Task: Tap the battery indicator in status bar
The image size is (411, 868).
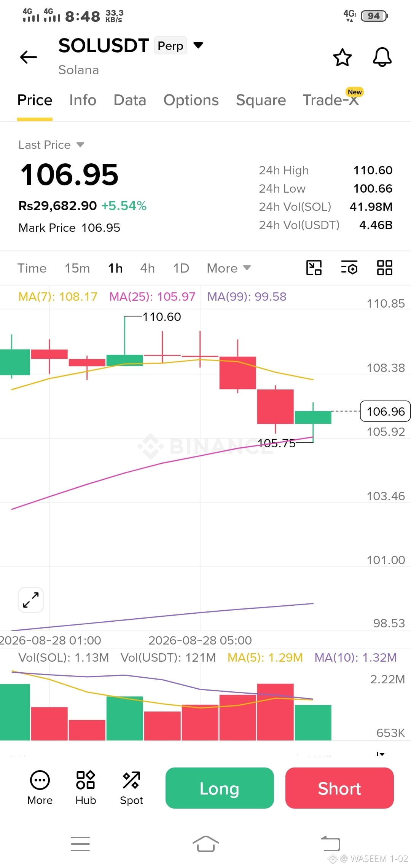Action: pyautogui.click(x=374, y=16)
